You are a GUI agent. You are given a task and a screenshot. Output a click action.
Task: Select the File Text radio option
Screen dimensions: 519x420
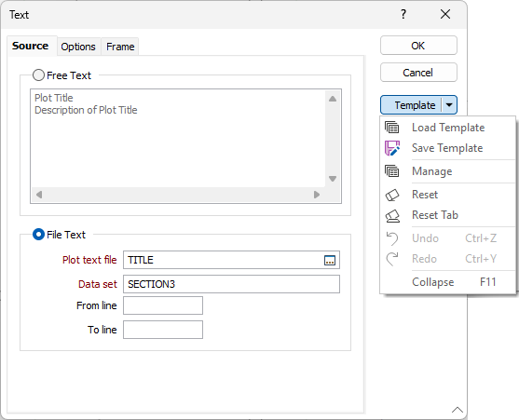(x=38, y=235)
